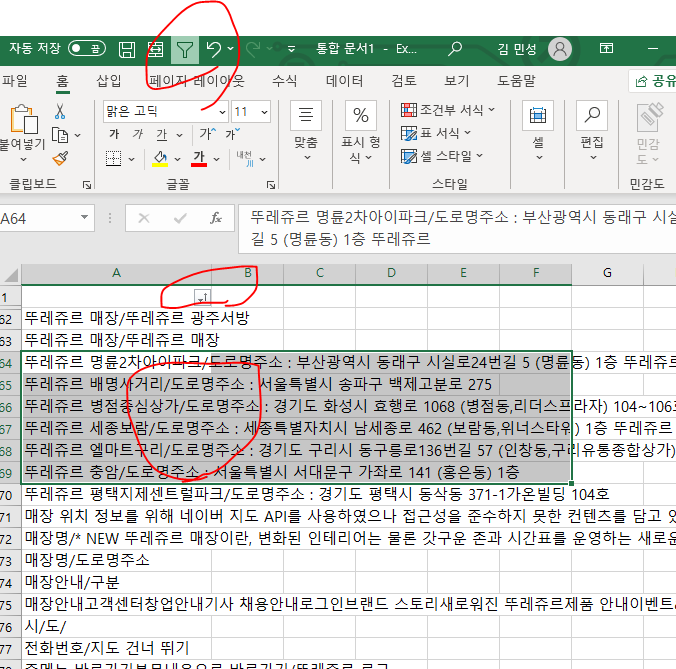
Task: Click the Redo arrow icon
Action: [x=254, y=49]
